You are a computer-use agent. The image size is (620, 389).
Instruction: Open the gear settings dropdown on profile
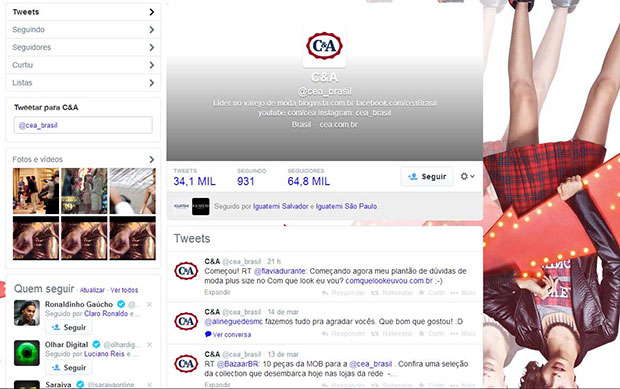[x=467, y=176]
